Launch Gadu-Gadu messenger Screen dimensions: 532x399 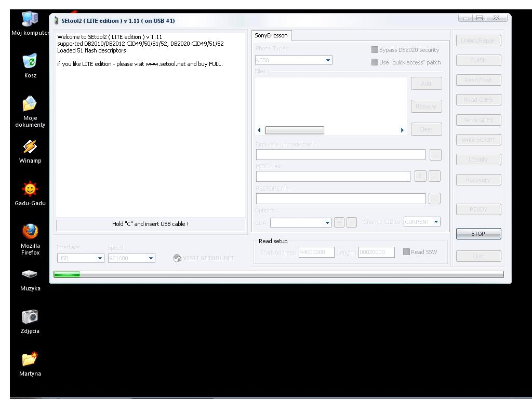30,188
